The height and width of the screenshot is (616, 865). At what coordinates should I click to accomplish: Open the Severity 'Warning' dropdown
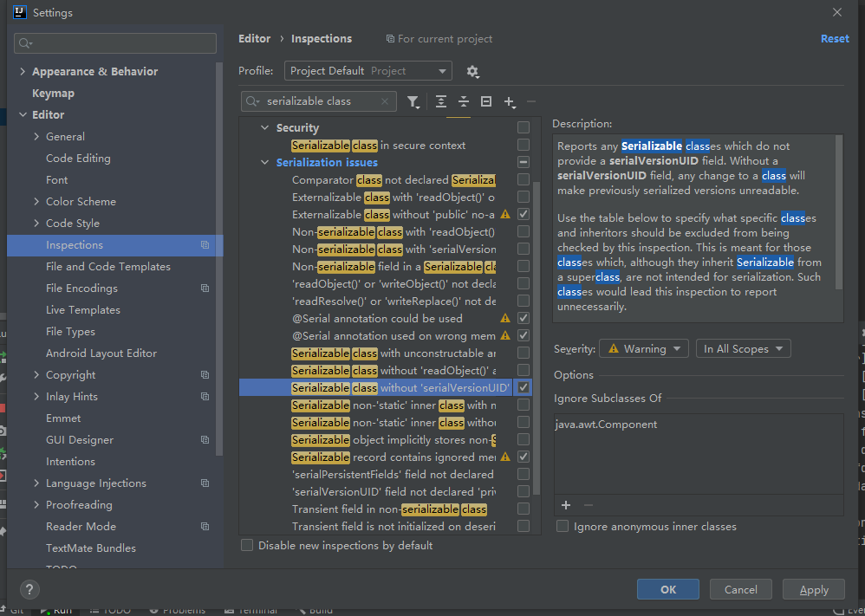pos(644,349)
